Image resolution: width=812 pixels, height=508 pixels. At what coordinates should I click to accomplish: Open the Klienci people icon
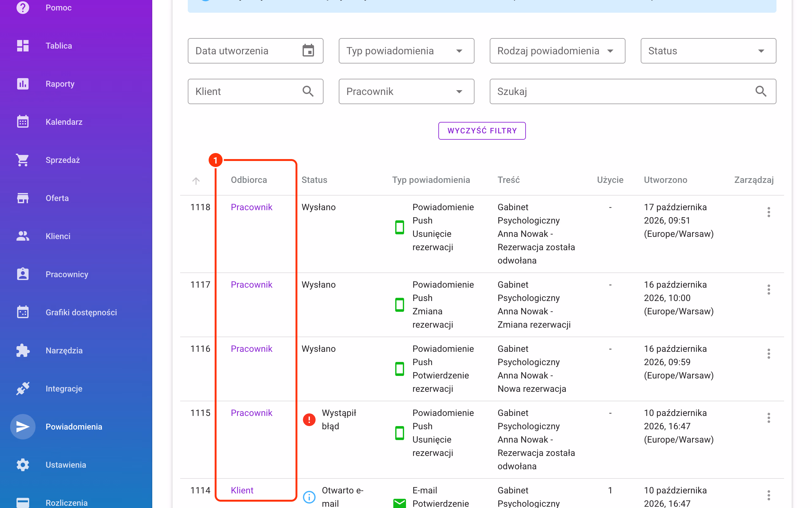[23, 236]
